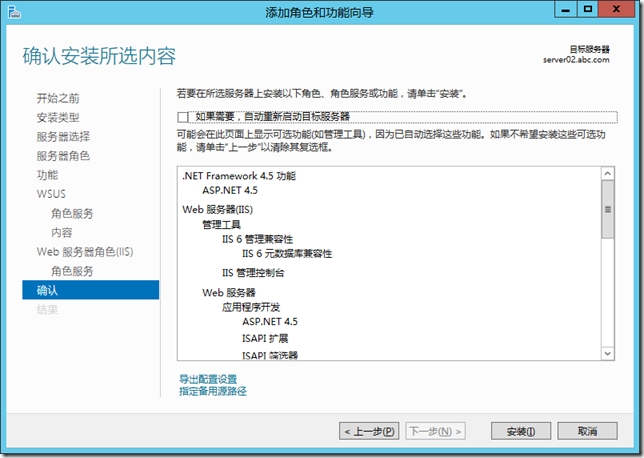Open the WSUS step

coord(51,194)
